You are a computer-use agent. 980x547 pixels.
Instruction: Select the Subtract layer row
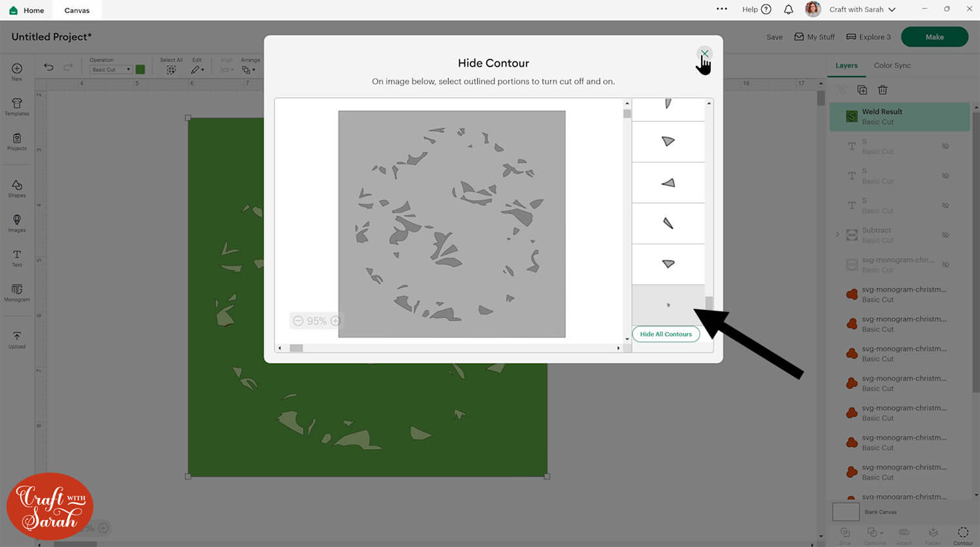coord(900,235)
